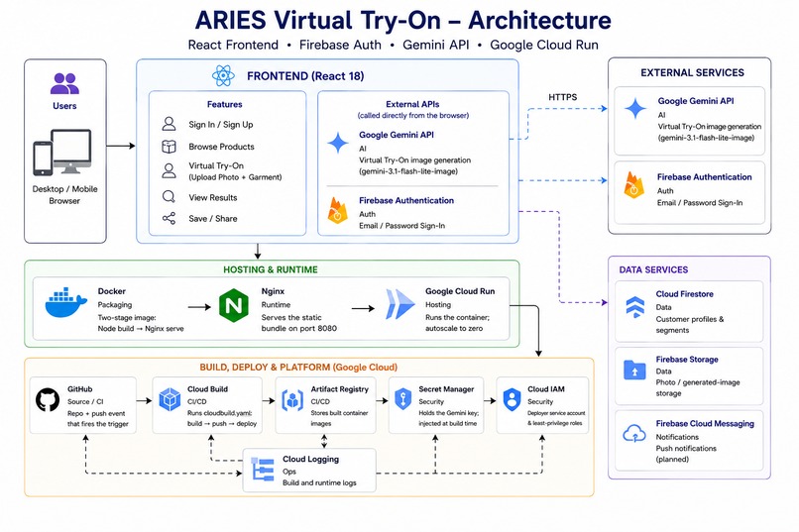Screen dimensions: 799x532
Task: Click the Cloud Logging icon
Action: pyautogui.click(x=263, y=470)
